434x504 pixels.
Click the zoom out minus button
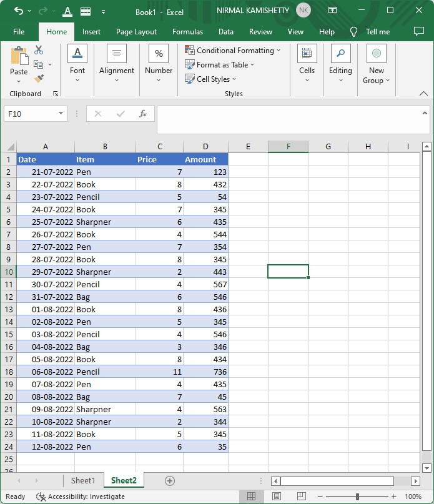[x=320, y=497]
